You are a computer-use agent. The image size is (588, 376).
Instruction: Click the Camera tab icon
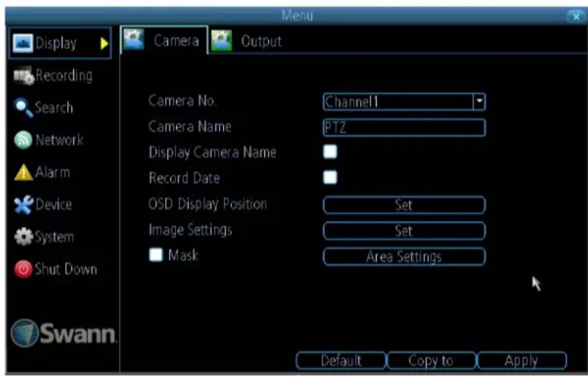[x=134, y=40]
